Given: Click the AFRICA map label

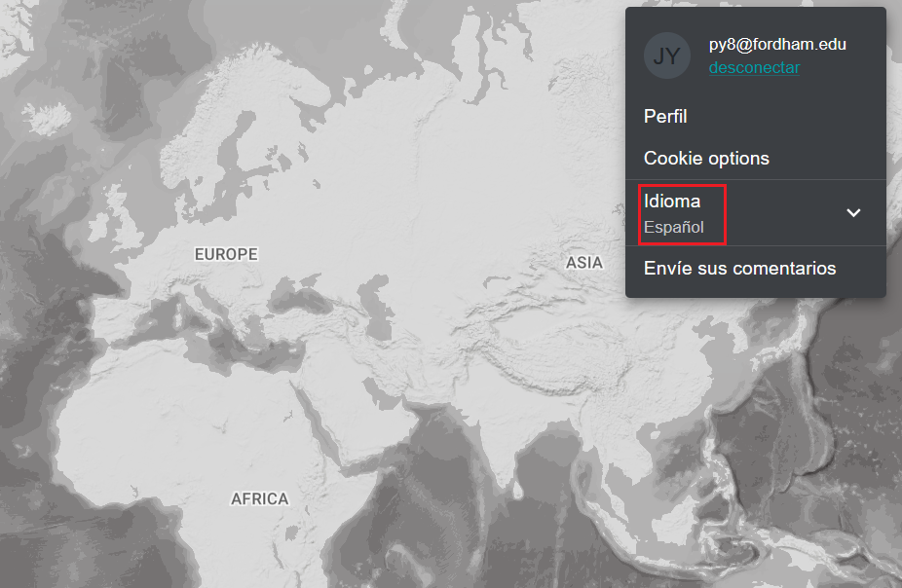Looking at the screenshot, I should point(259,499).
